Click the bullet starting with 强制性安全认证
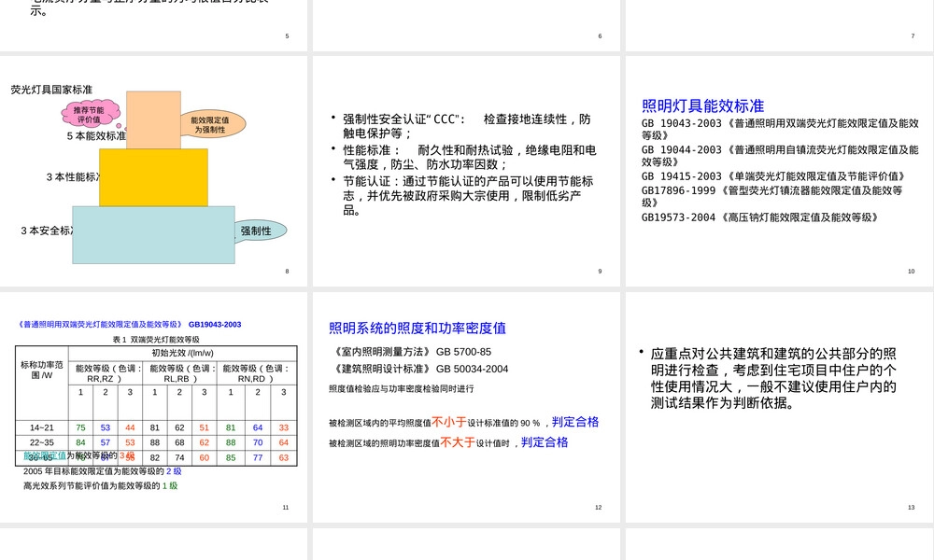Screen dimensions: 934x560 pyautogui.click(x=467, y=126)
